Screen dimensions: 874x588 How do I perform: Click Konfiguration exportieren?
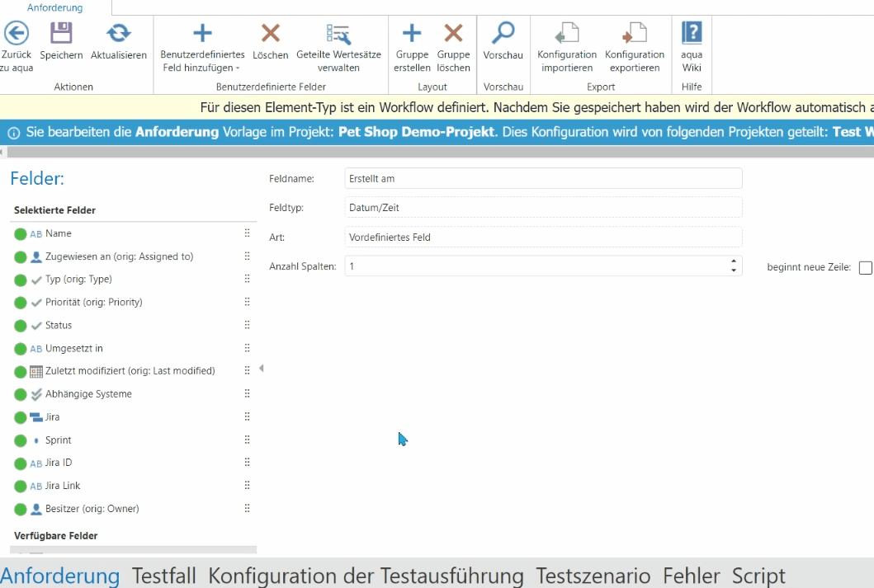(635, 34)
